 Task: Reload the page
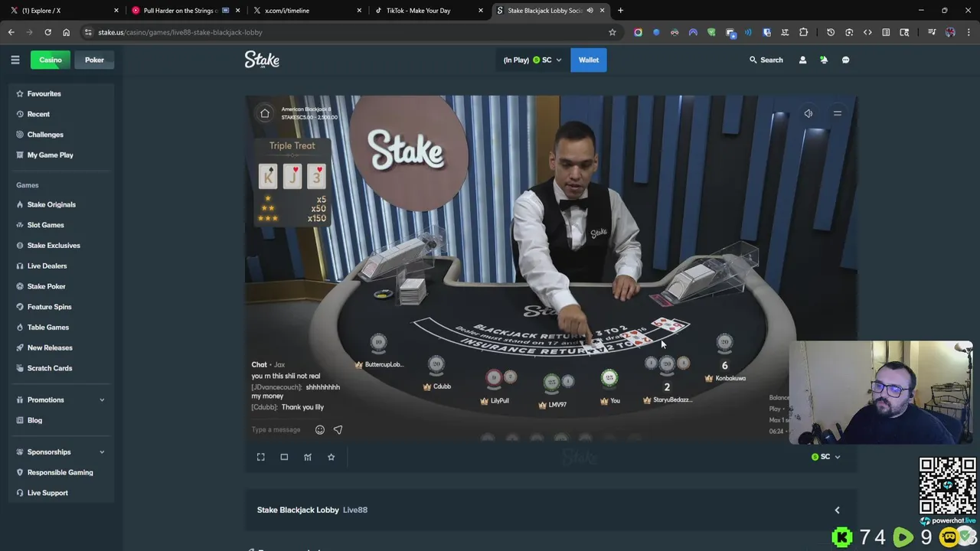click(47, 32)
